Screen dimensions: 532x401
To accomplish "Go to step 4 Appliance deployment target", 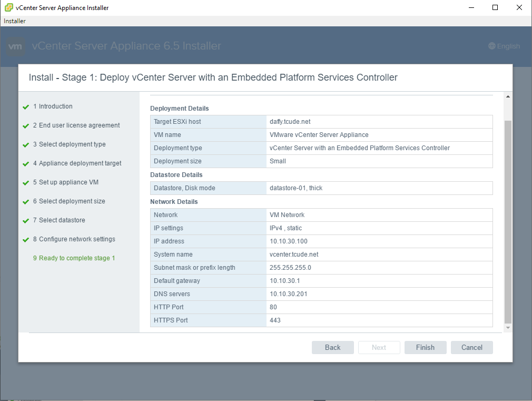I will click(77, 163).
